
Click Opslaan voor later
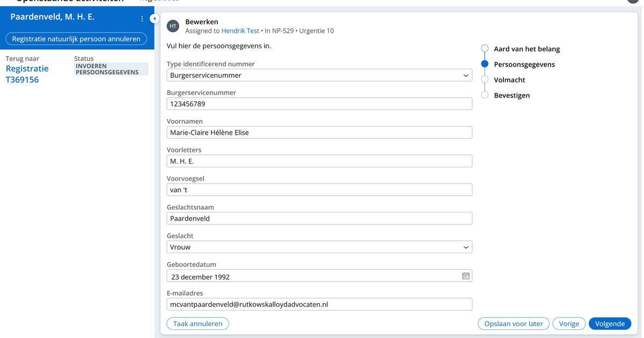pyautogui.click(x=514, y=324)
